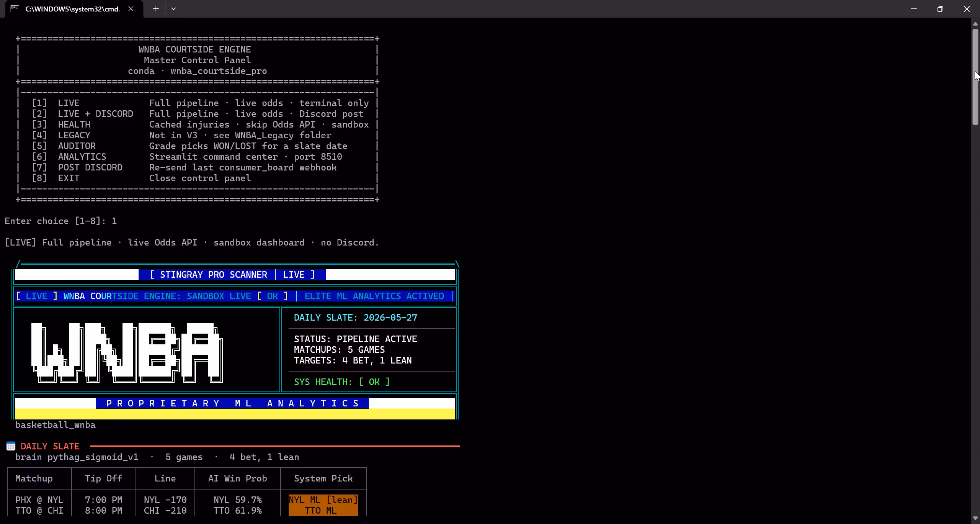Minimize the terminal window
Viewport: 980px width, 524px height.
pyautogui.click(x=914, y=9)
